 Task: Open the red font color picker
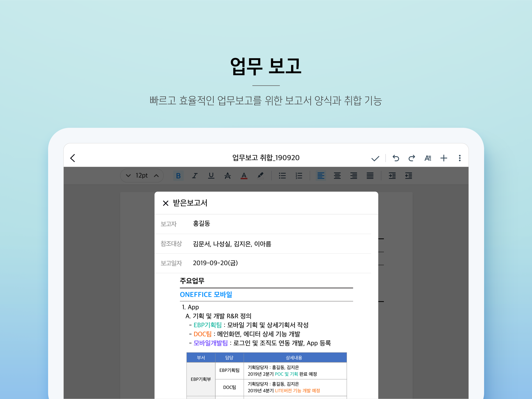(x=244, y=176)
